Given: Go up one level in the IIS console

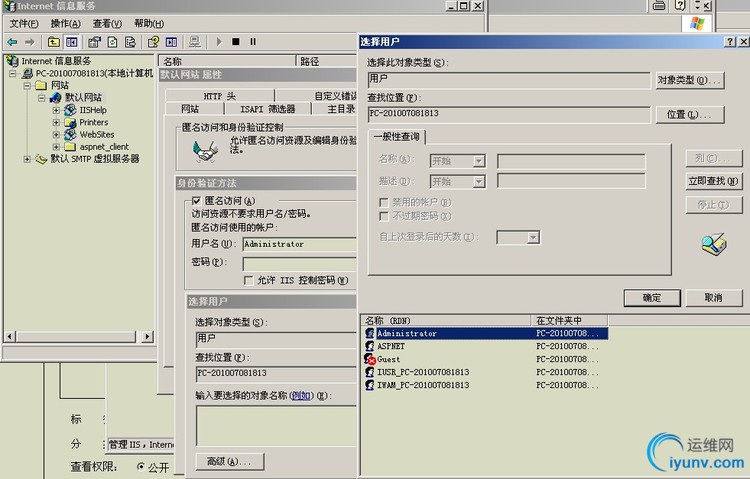Looking at the screenshot, I should point(54,42).
